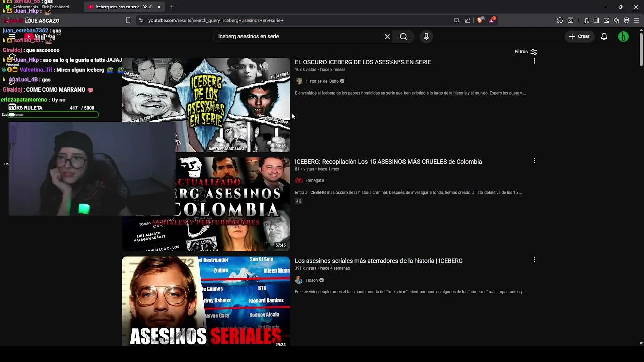
Task: Start voice search with the microphone icon
Action: (426, 37)
